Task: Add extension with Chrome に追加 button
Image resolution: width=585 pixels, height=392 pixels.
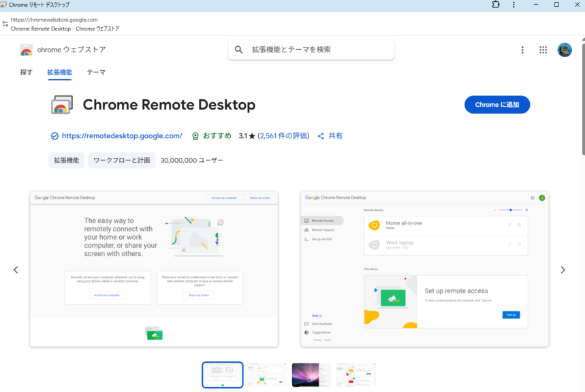Action: pyautogui.click(x=497, y=105)
